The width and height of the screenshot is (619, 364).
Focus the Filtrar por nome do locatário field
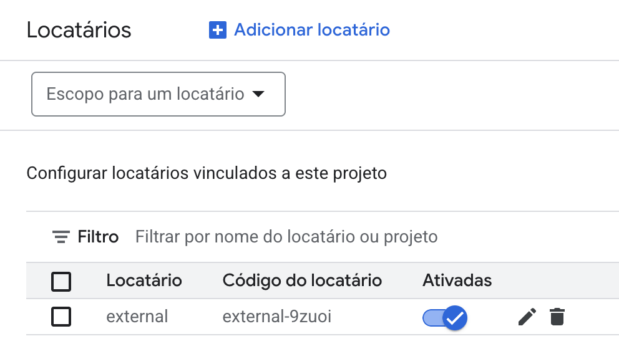click(x=286, y=237)
